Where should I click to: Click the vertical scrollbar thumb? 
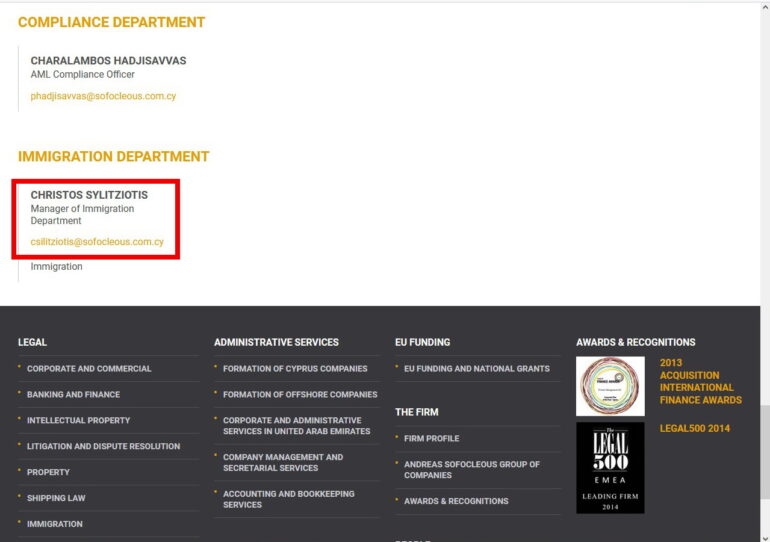click(x=765, y=452)
